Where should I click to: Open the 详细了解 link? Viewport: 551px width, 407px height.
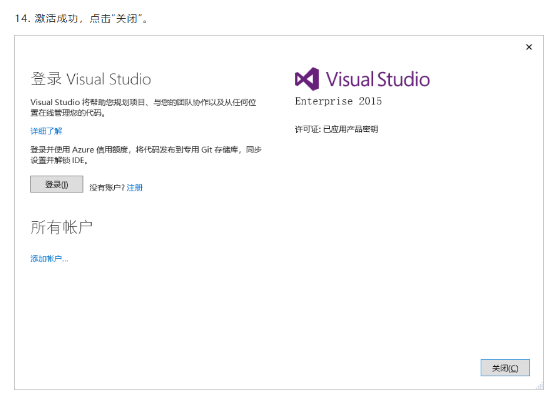tap(46, 131)
